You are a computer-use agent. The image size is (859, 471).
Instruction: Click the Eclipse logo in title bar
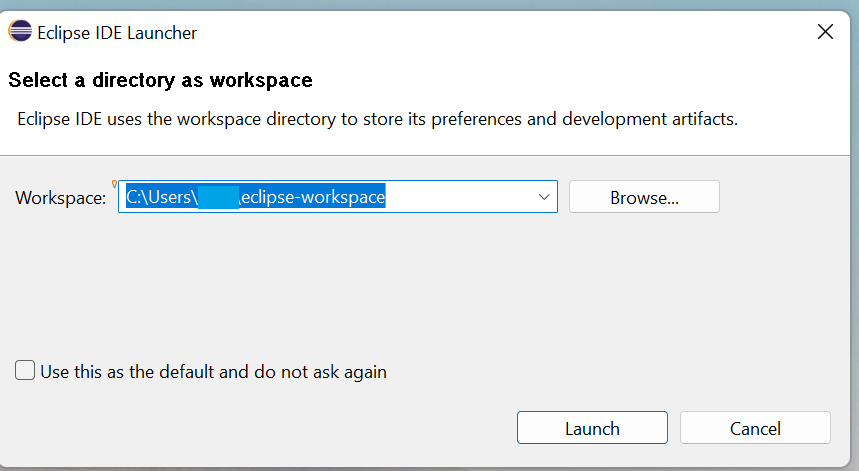tap(19, 31)
